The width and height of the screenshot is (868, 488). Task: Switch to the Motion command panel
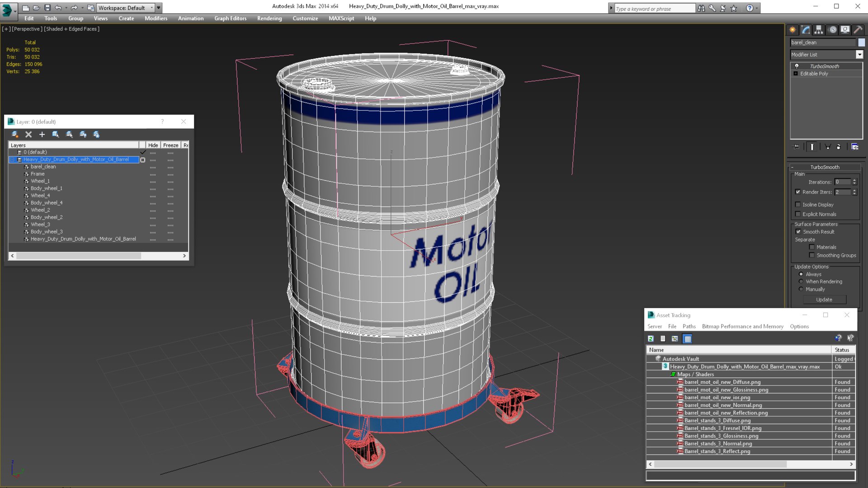(x=832, y=30)
